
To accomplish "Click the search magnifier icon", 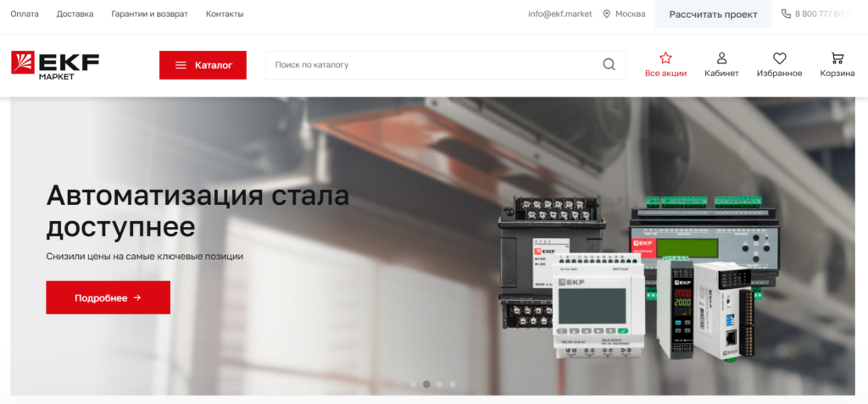I will click(x=609, y=64).
